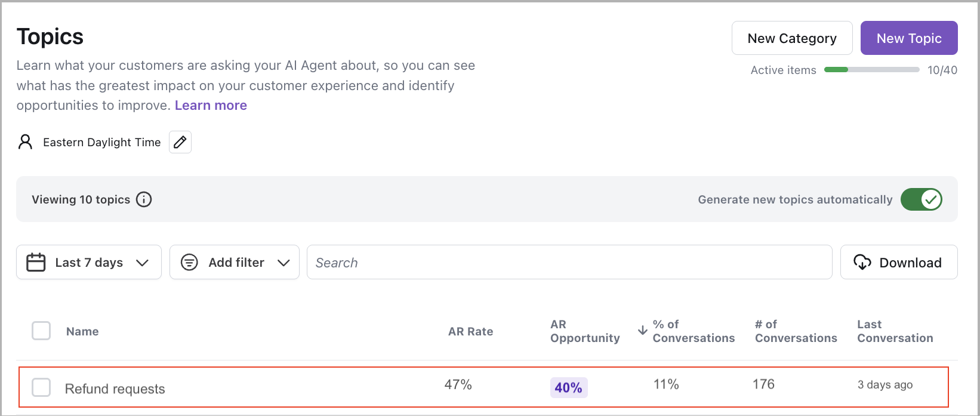Click the user profile icon near timezone
Viewport: 980px width, 416px height.
coord(25,142)
